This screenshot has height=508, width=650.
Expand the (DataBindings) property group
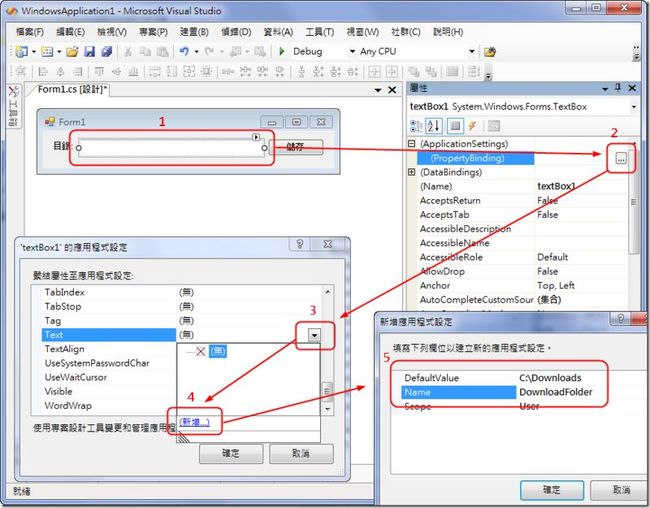(x=411, y=172)
